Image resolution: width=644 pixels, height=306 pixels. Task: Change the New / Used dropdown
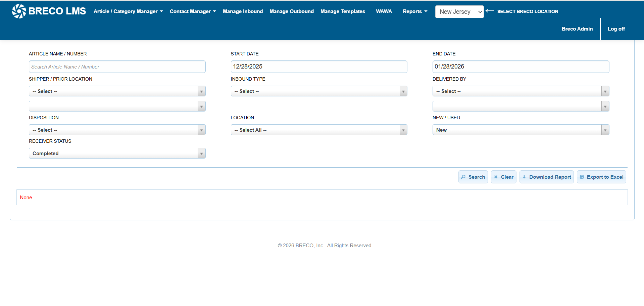pos(521,130)
